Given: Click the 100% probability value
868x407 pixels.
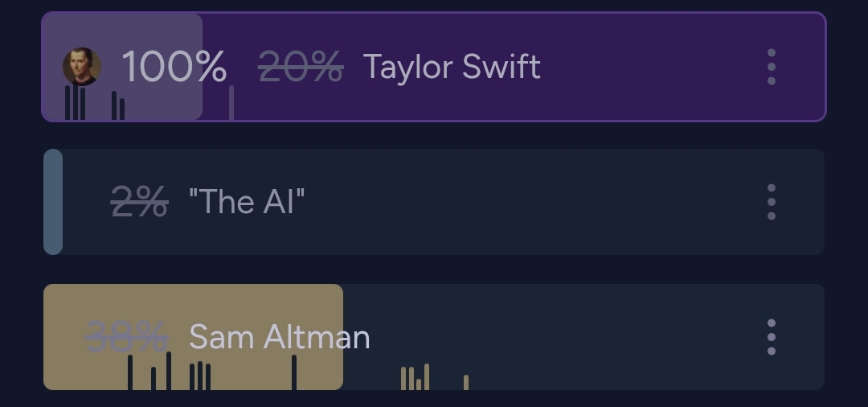Looking at the screenshot, I should click(174, 67).
